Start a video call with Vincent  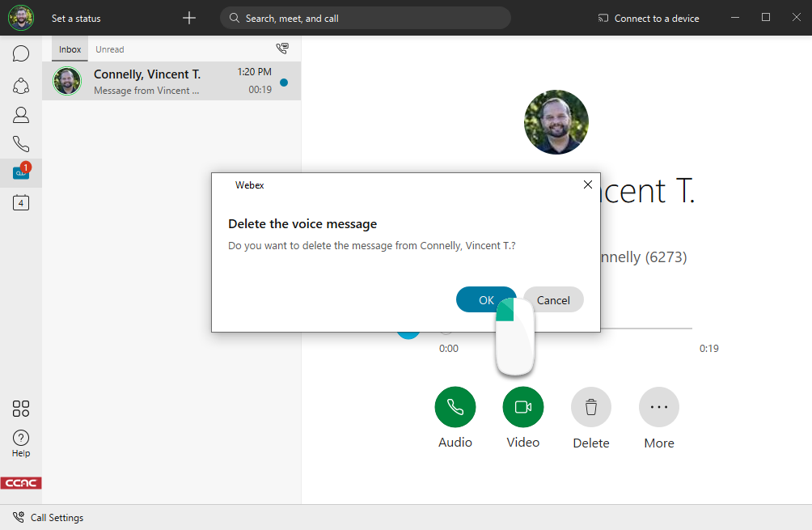pyautogui.click(x=522, y=407)
